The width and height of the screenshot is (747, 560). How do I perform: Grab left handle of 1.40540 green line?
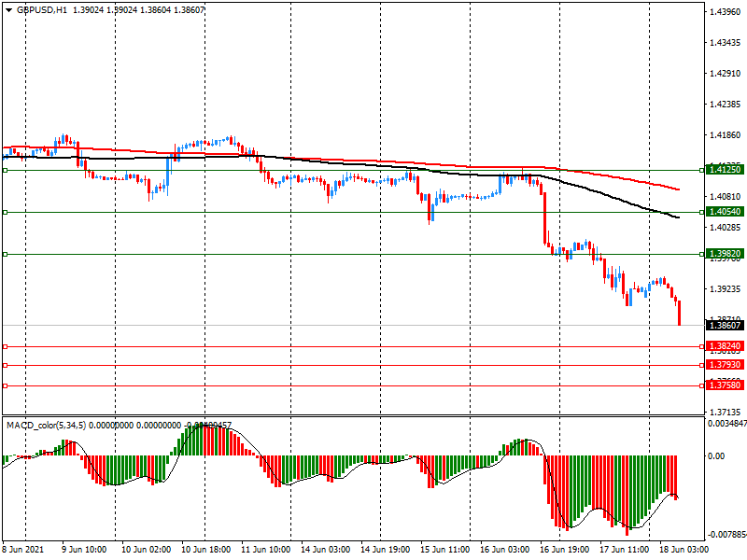[x=6, y=212]
